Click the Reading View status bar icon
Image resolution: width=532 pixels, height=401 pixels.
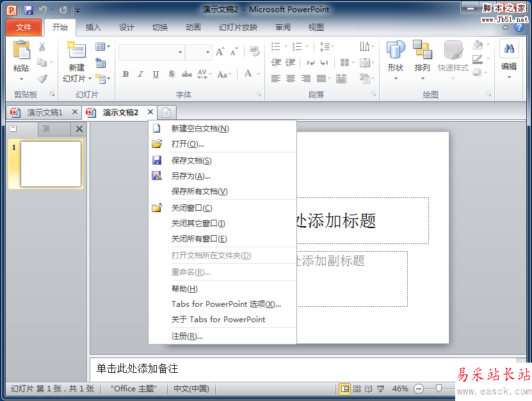click(x=369, y=389)
